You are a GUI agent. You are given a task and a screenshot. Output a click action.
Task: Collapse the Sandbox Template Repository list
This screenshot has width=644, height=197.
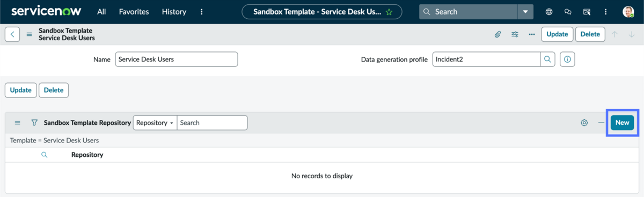601,123
